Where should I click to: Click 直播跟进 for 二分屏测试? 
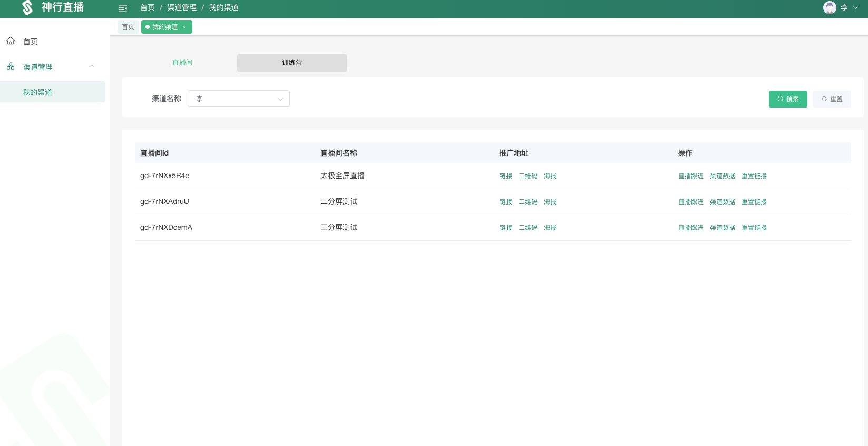691,202
